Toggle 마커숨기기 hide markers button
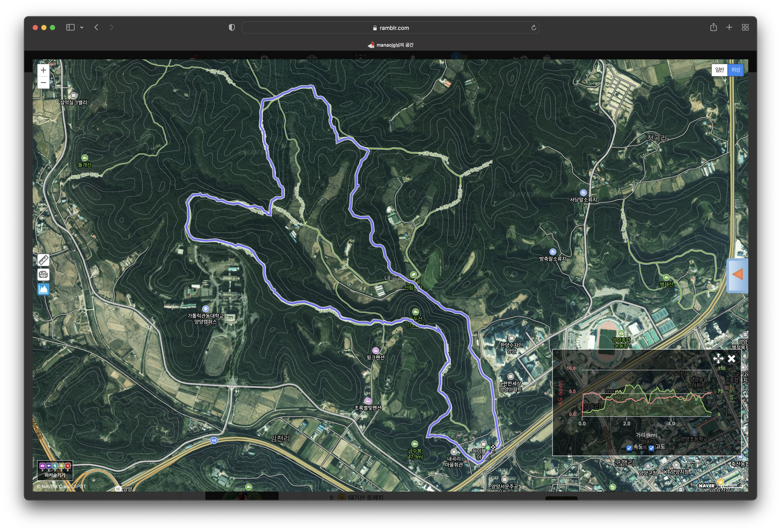781x532 pixels. (55, 470)
